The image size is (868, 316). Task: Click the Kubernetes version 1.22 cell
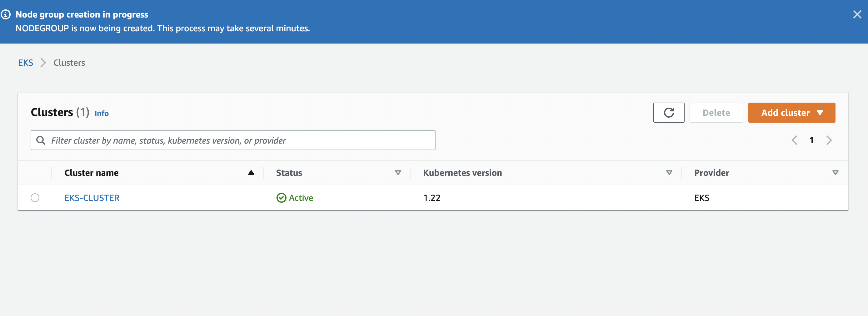pyautogui.click(x=432, y=198)
